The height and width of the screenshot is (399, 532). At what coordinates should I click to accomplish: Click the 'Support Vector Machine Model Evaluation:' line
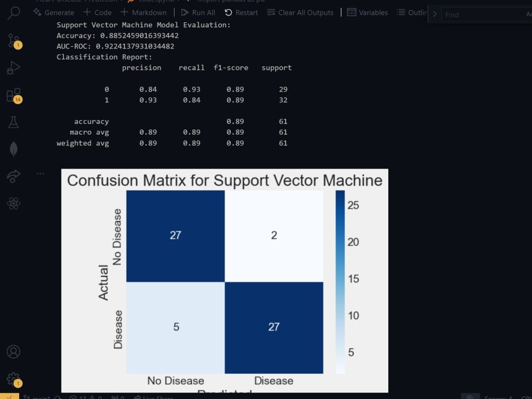144,25
